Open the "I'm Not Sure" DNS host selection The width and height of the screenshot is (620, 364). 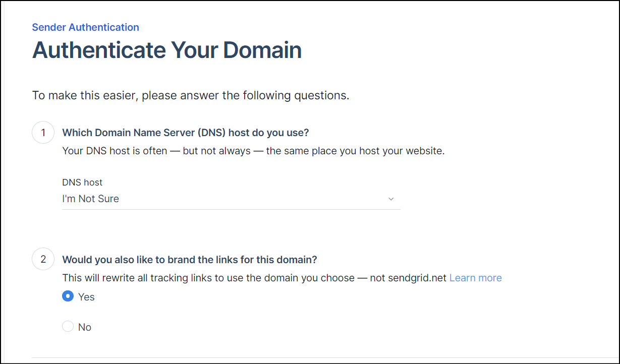coord(91,199)
